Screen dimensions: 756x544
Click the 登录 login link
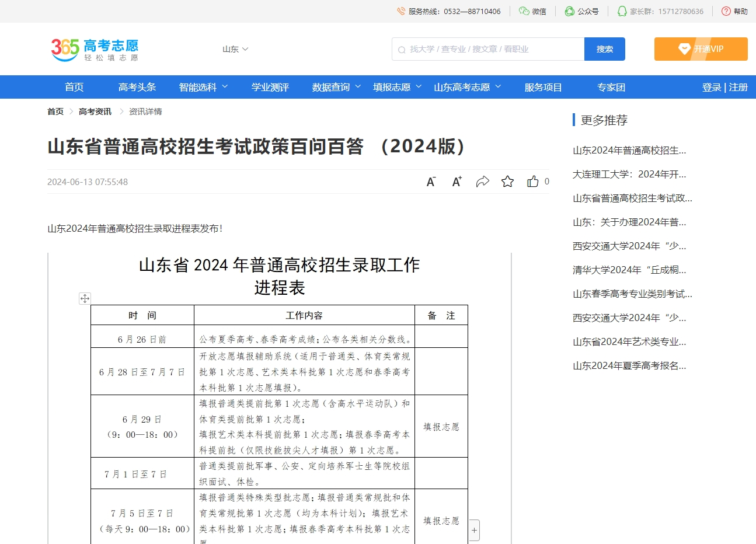coord(712,87)
